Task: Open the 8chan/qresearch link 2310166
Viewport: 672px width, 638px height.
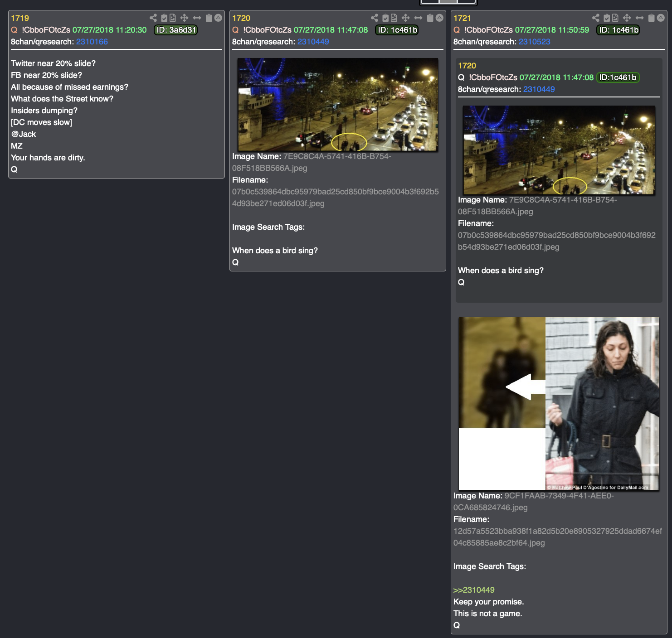Action: 92,42
